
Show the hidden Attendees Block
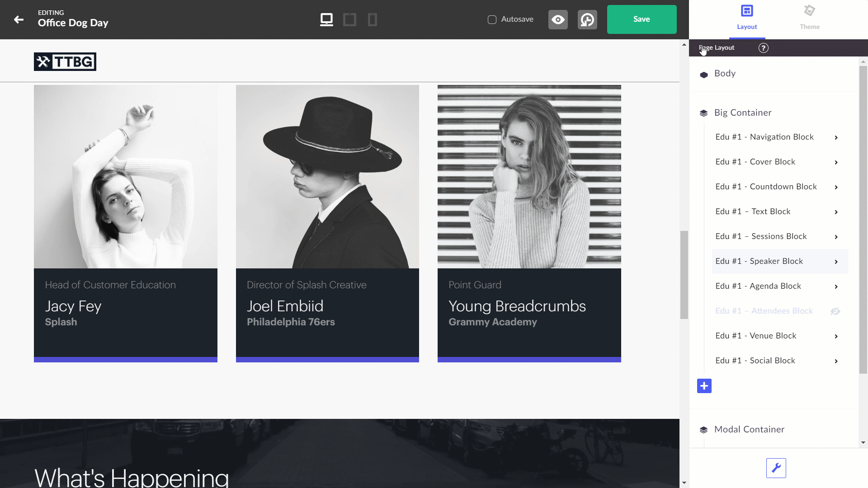click(835, 311)
